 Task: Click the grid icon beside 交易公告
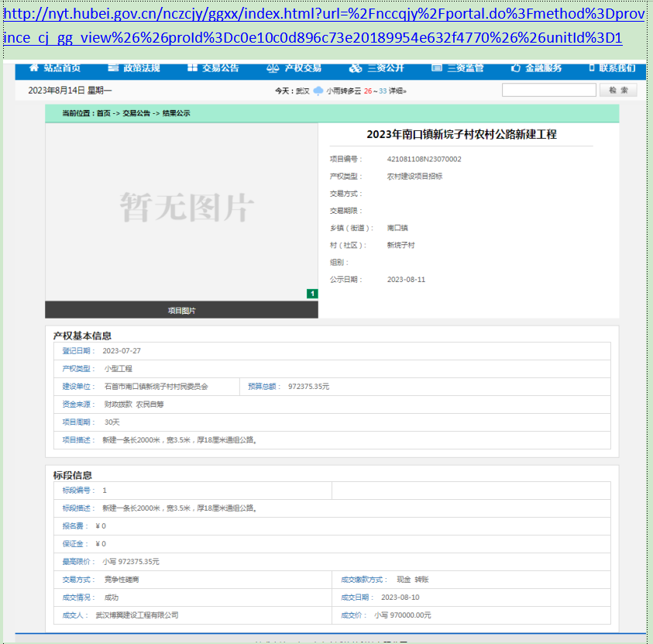point(192,69)
